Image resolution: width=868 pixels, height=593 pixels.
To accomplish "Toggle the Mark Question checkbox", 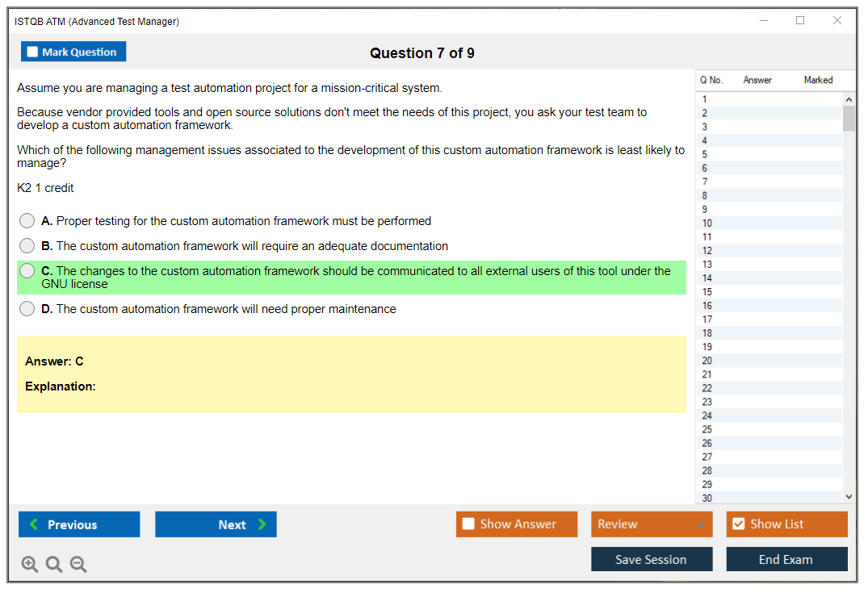I will tap(33, 52).
